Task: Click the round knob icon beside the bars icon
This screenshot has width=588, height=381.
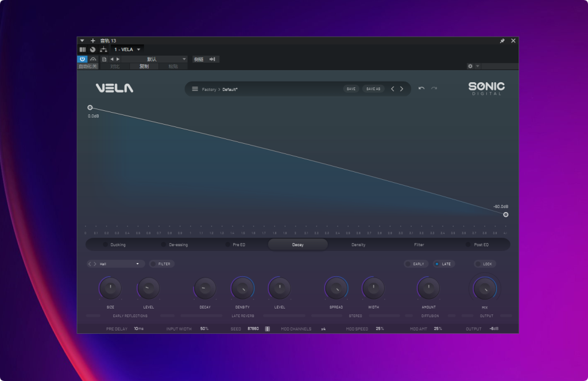Action: point(92,49)
